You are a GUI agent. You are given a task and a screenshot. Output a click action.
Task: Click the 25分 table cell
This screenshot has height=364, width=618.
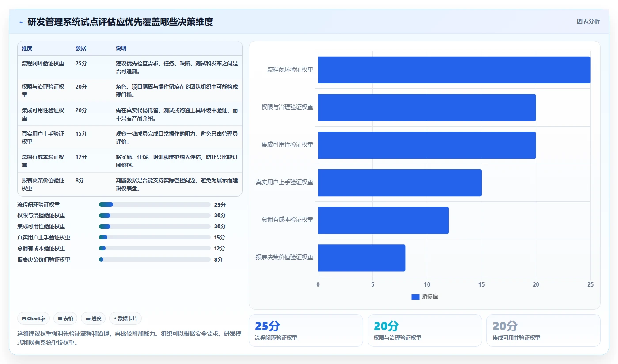81,64
